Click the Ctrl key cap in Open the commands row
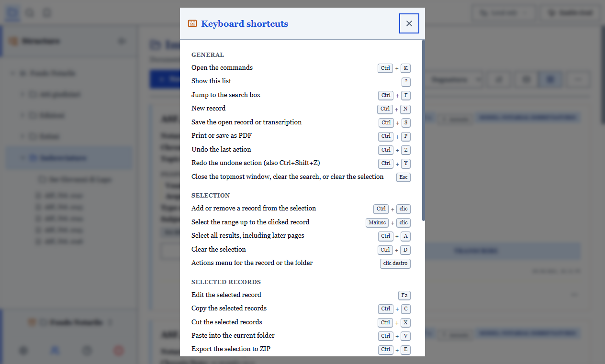 [385, 68]
